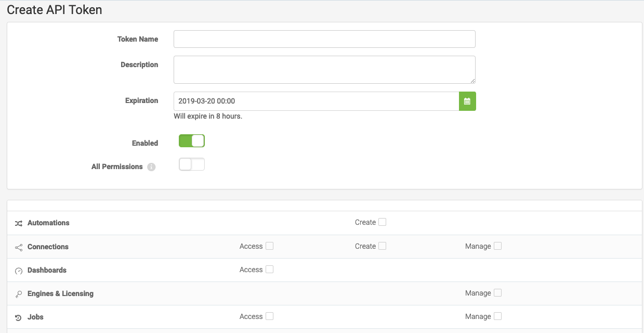
Task: Click the "Will expire in 8 hours." text
Action: (x=208, y=116)
